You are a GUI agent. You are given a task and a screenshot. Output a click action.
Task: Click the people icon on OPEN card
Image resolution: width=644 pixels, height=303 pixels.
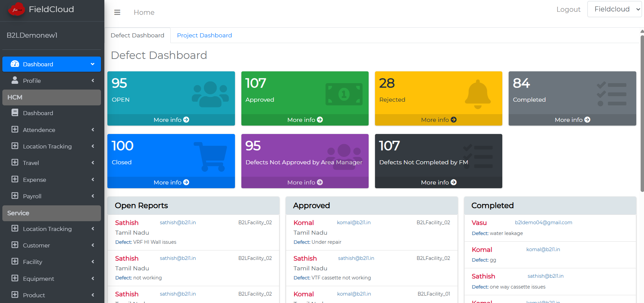tap(210, 94)
